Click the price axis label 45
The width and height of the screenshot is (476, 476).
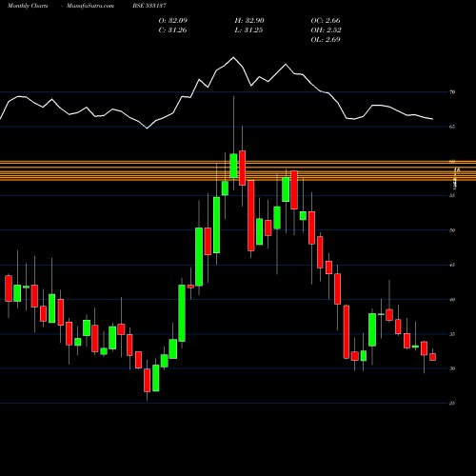coord(452,265)
